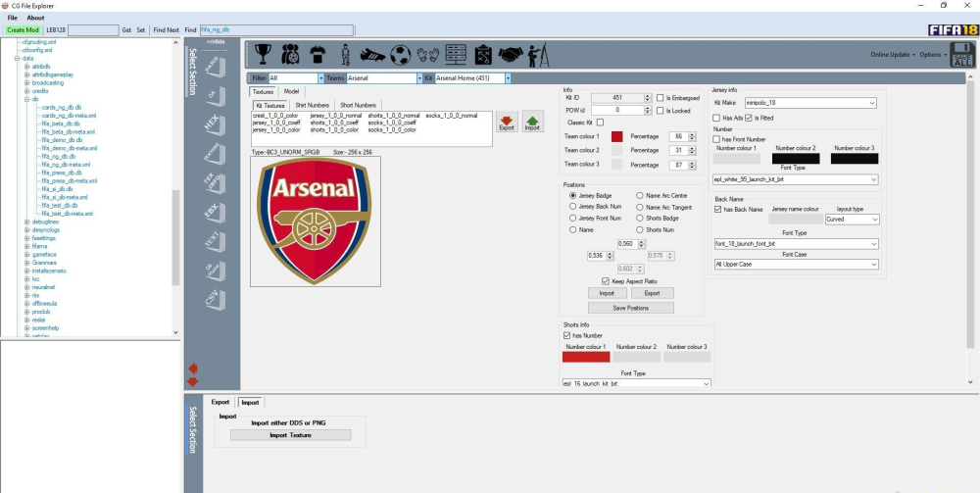Open the teams crest-and-players icon
Screen dimensions: 980x493
click(290, 54)
